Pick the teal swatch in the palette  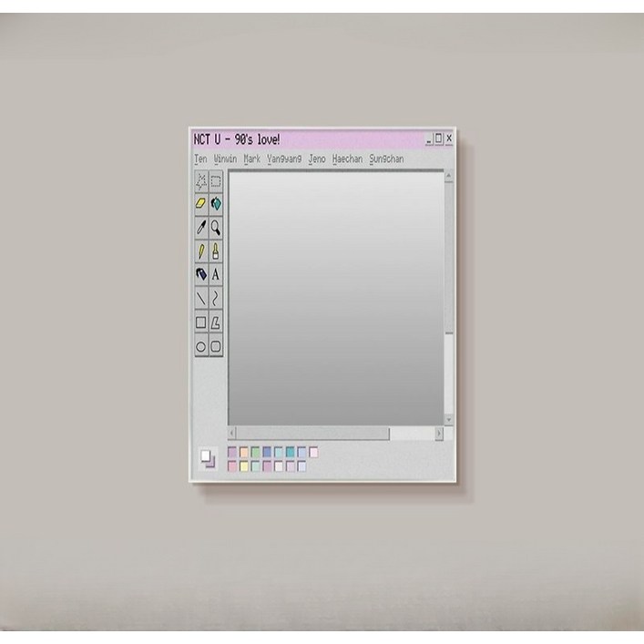tap(290, 452)
